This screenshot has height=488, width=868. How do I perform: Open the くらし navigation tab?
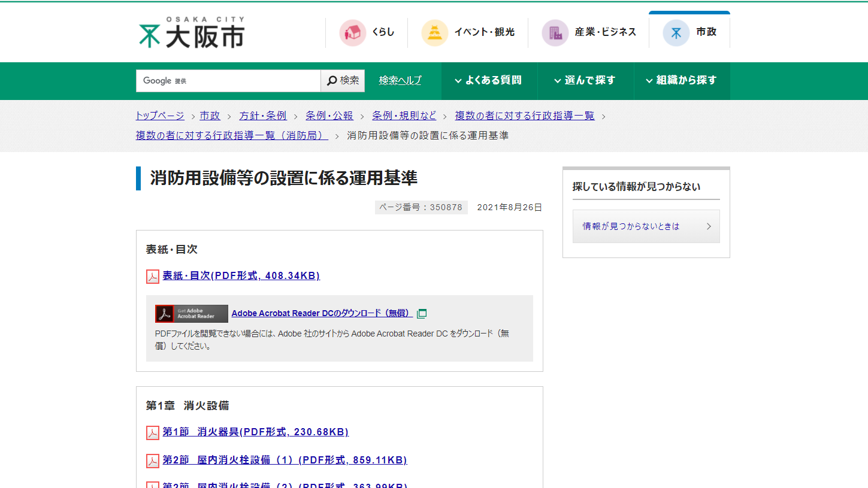point(367,32)
